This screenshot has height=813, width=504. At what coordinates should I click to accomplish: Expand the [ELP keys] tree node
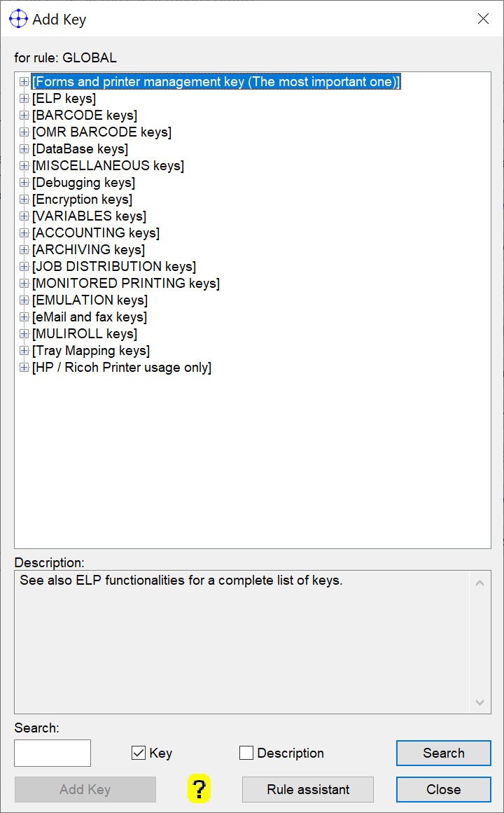tap(24, 99)
